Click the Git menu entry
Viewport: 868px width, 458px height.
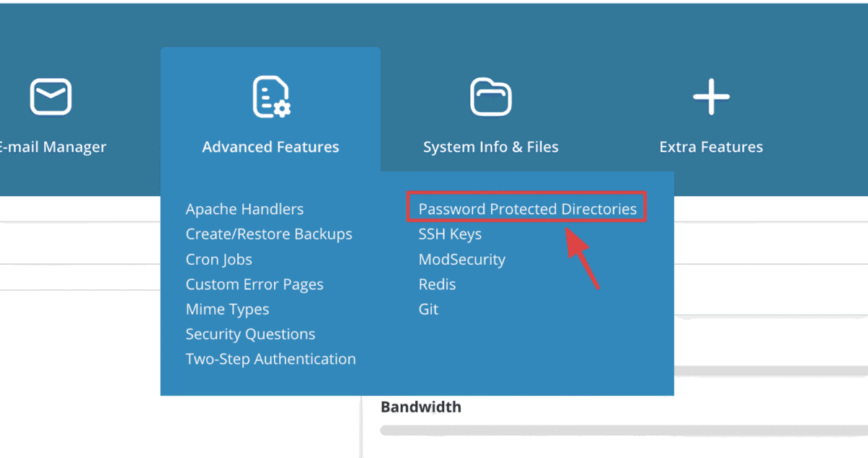(428, 309)
